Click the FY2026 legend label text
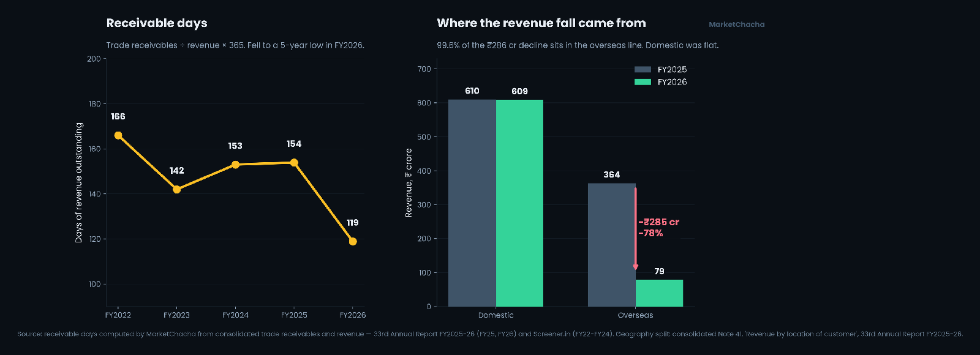 coord(672,82)
